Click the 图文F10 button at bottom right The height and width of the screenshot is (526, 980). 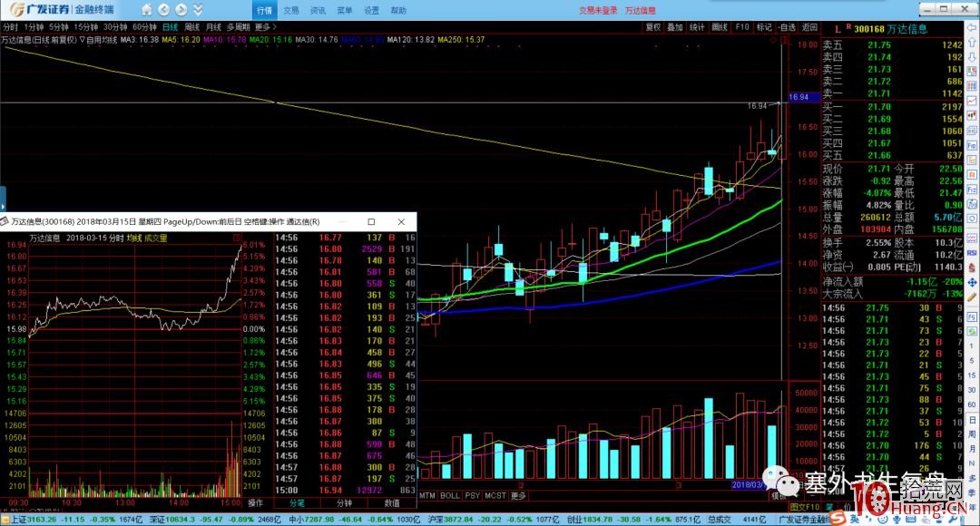click(x=804, y=507)
